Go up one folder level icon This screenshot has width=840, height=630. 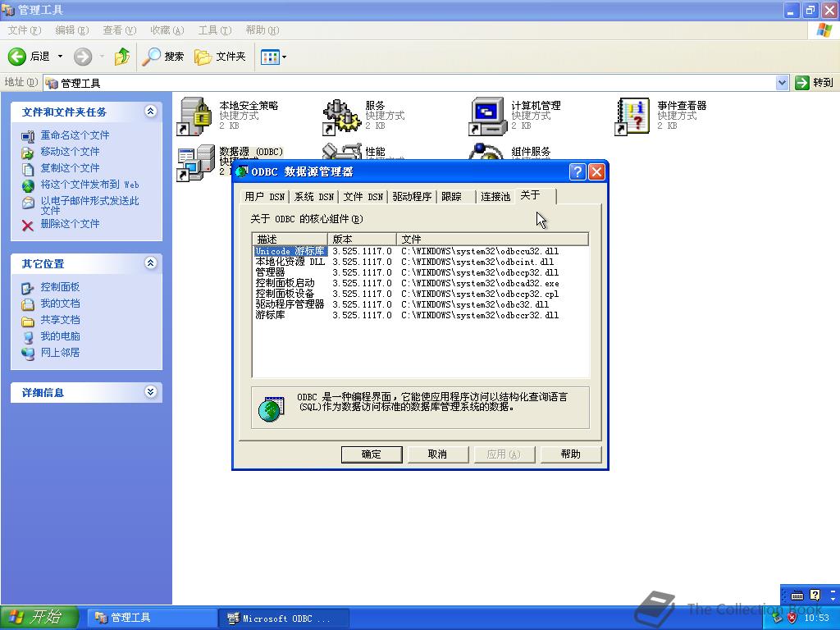[x=122, y=57]
